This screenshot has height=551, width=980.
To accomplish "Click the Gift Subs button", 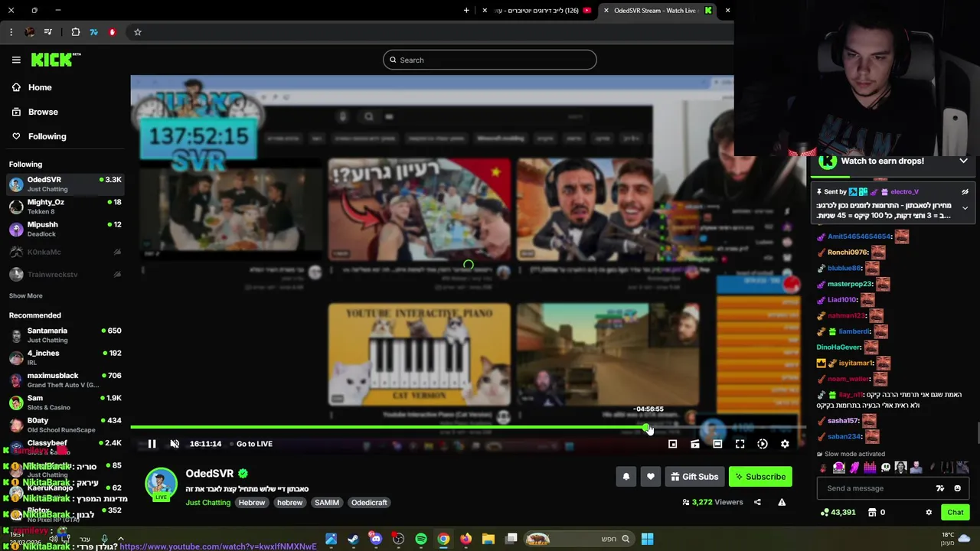I will click(x=694, y=477).
